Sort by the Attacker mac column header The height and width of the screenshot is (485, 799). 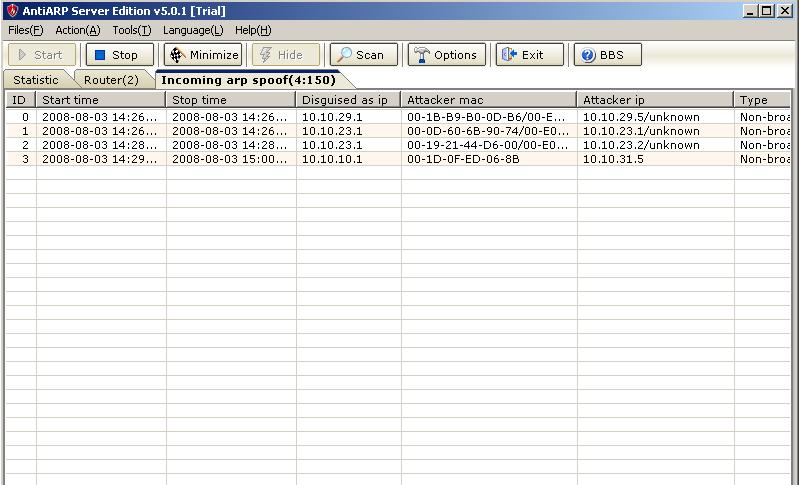[x=489, y=100]
